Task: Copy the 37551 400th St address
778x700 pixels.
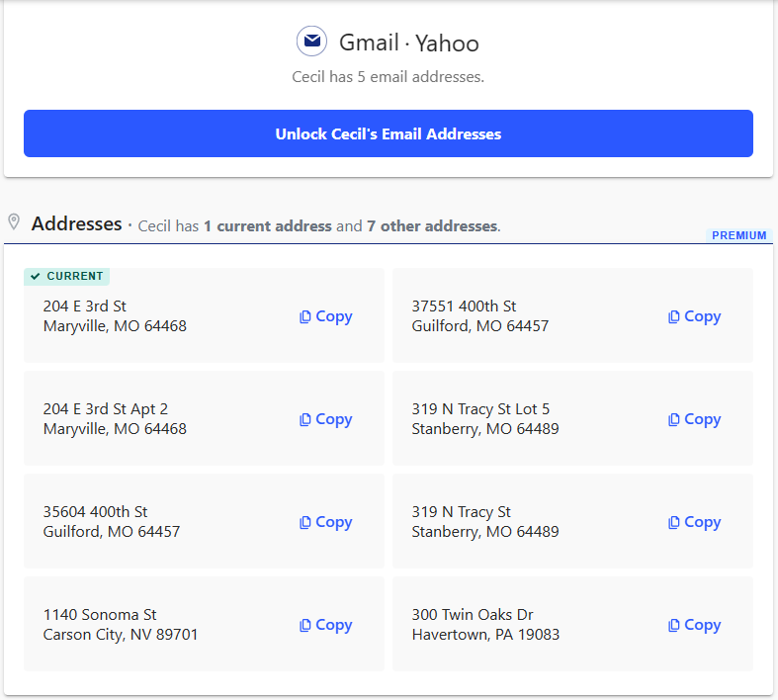Action: pos(694,316)
